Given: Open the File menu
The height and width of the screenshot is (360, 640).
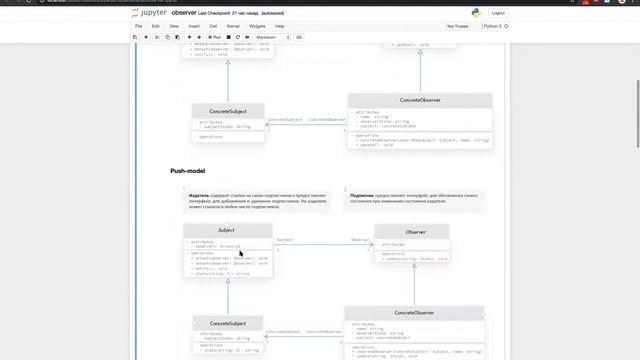Looking at the screenshot, I should click(x=139, y=26).
